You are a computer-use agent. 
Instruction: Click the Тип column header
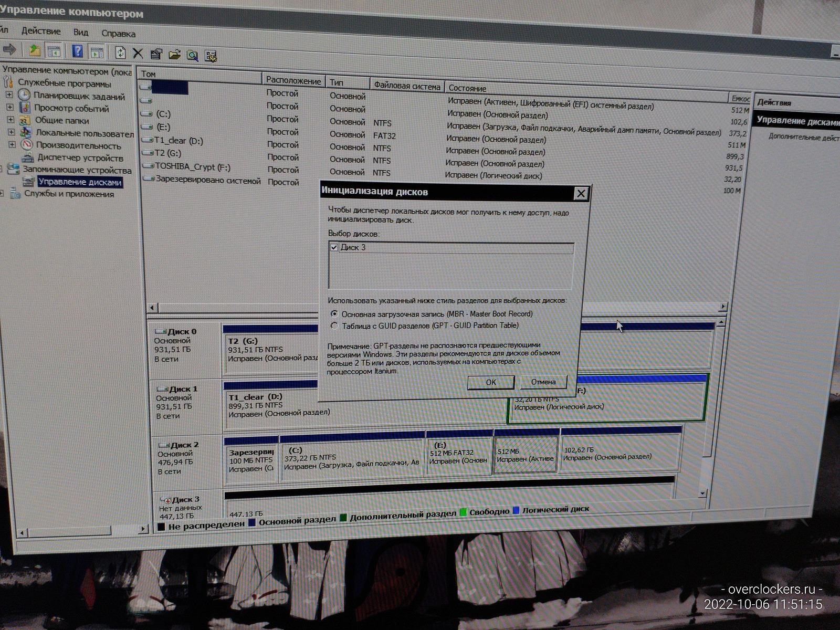pyautogui.click(x=348, y=83)
